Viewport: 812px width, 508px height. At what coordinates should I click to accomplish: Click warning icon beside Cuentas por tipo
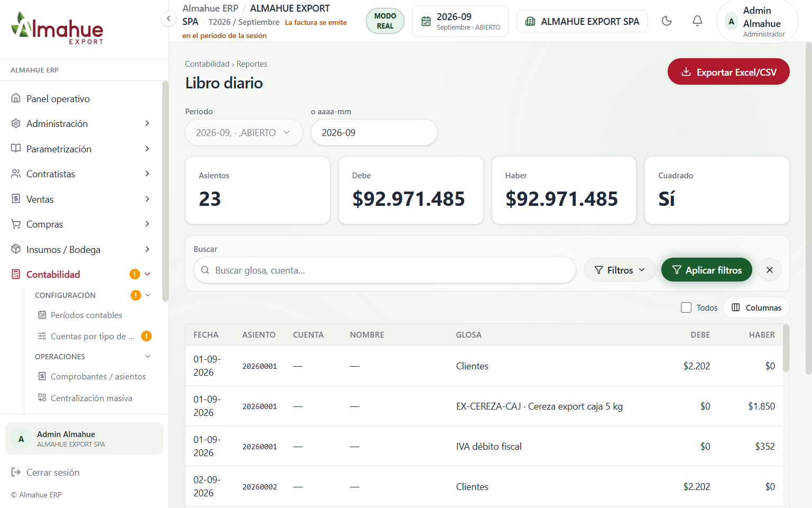[146, 336]
